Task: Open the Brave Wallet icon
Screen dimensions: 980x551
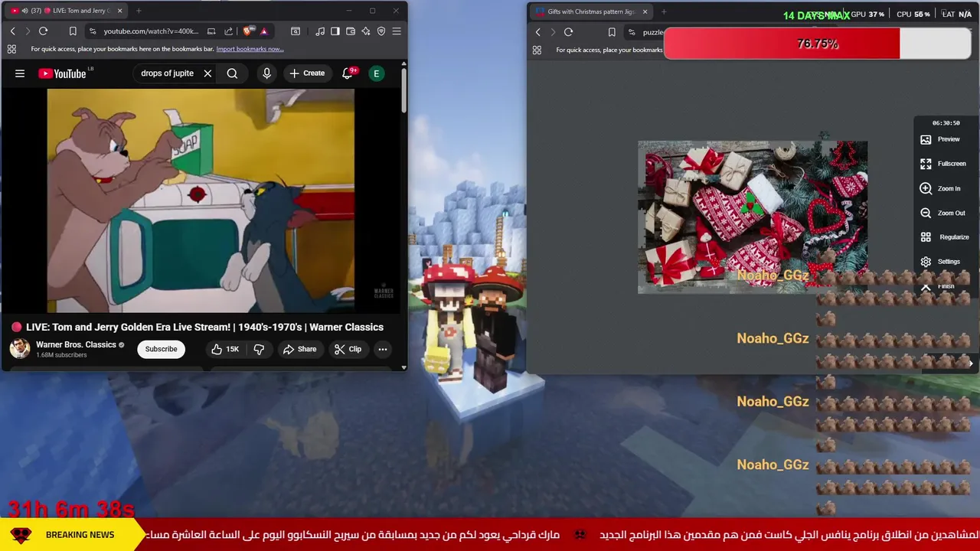Action: [351, 31]
